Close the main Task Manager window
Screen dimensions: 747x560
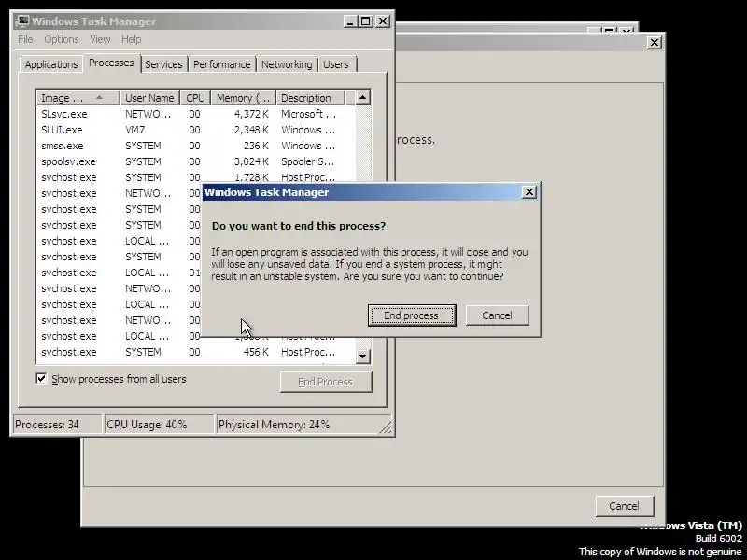[x=383, y=21]
